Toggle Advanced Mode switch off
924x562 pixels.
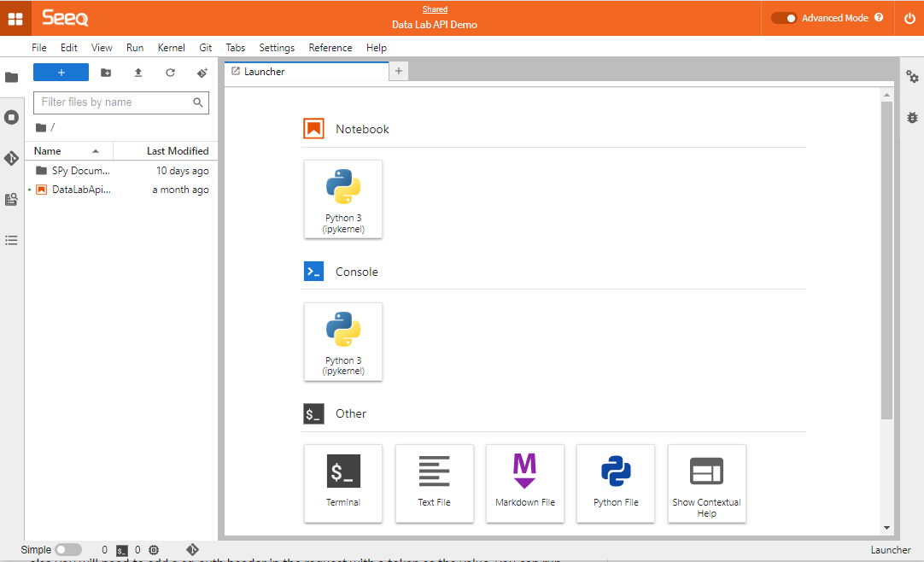783,18
